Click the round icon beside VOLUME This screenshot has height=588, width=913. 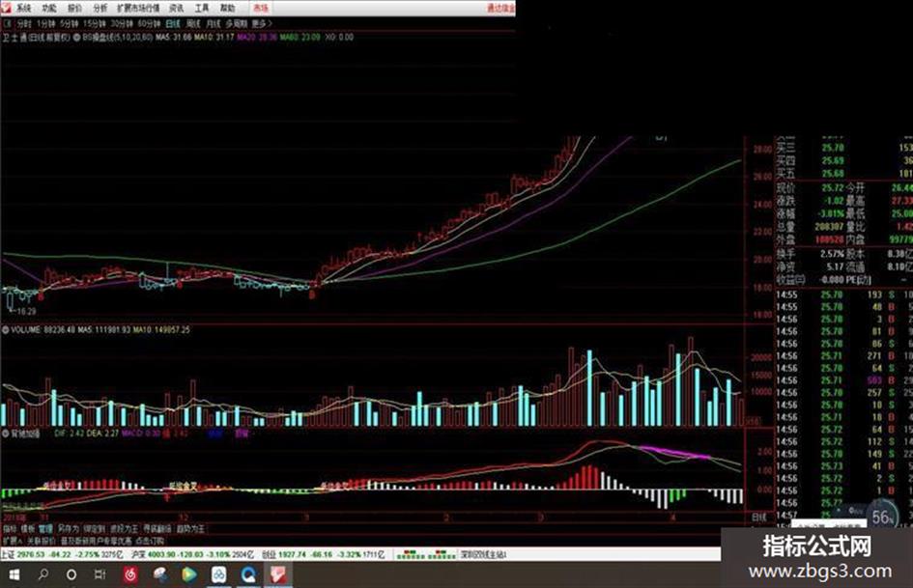click(x=5, y=329)
